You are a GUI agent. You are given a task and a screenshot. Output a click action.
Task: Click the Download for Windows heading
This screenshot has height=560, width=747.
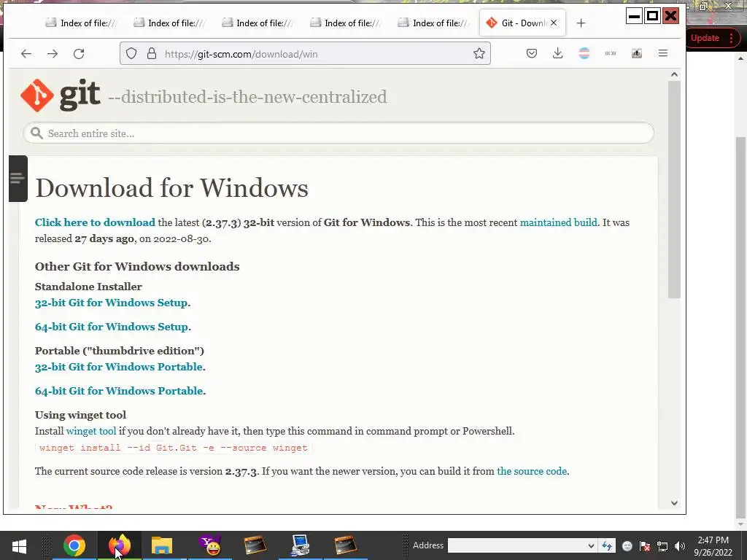pos(171,187)
